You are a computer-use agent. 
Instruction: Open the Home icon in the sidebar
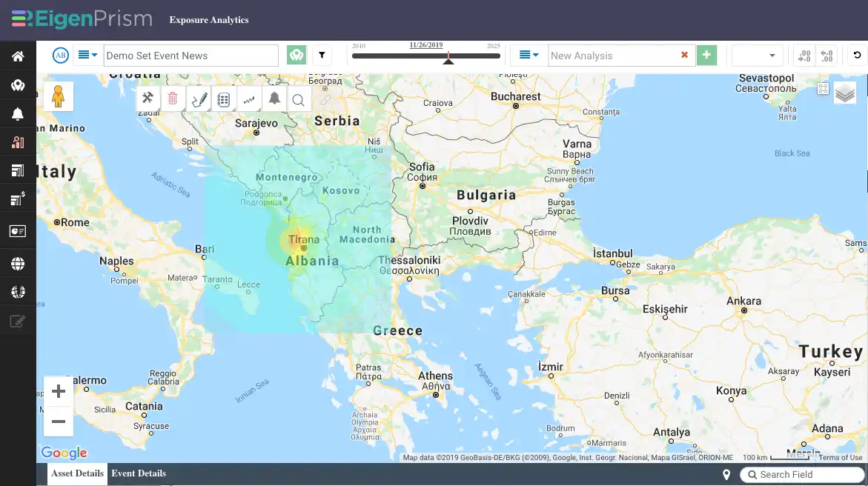[18, 56]
